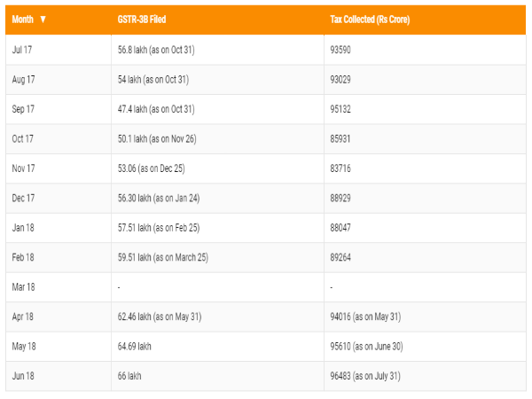Select the Jun 18 month cell
Image resolution: width=532 pixels, height=399 pixels.
(x=23, y=376)
